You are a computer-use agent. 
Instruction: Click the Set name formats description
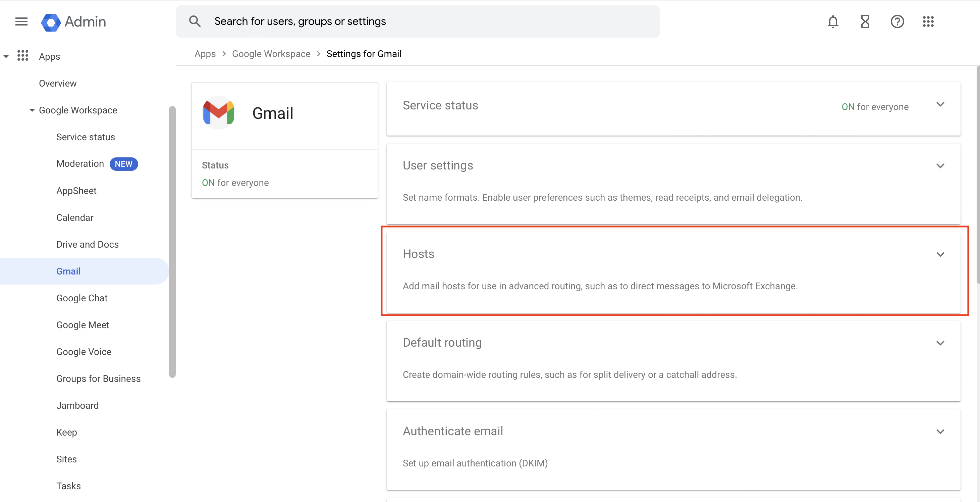[603, 198]
